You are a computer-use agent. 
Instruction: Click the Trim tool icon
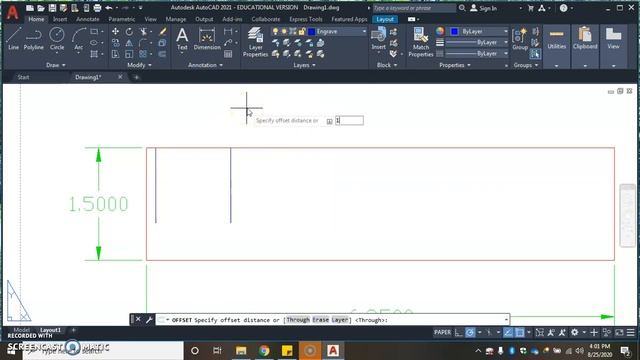point(143,31)
